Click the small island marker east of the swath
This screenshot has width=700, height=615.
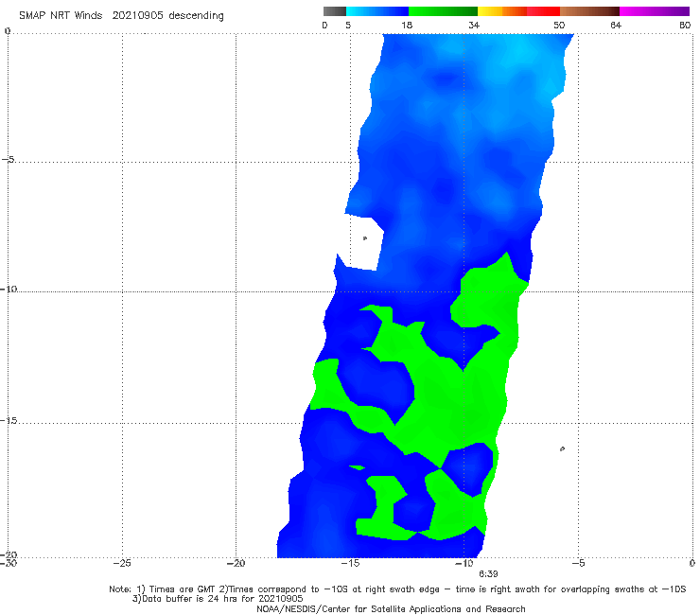click(x=562, y=448)
